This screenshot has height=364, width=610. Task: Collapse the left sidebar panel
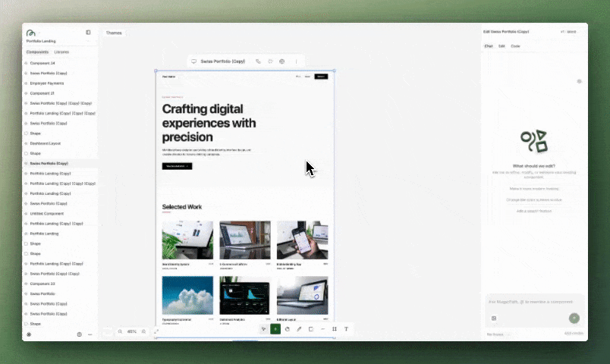88,33
